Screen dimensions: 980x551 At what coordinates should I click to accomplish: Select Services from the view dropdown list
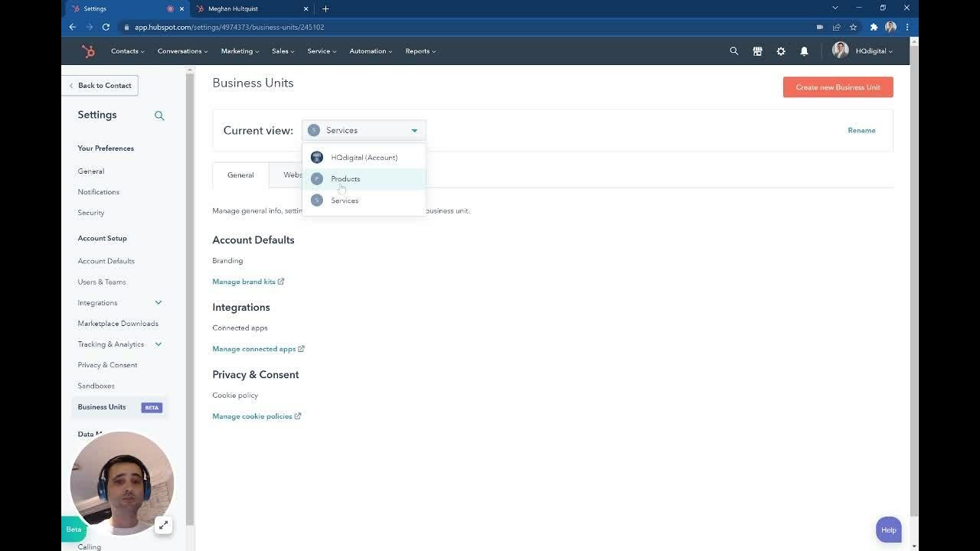[364, 201]
